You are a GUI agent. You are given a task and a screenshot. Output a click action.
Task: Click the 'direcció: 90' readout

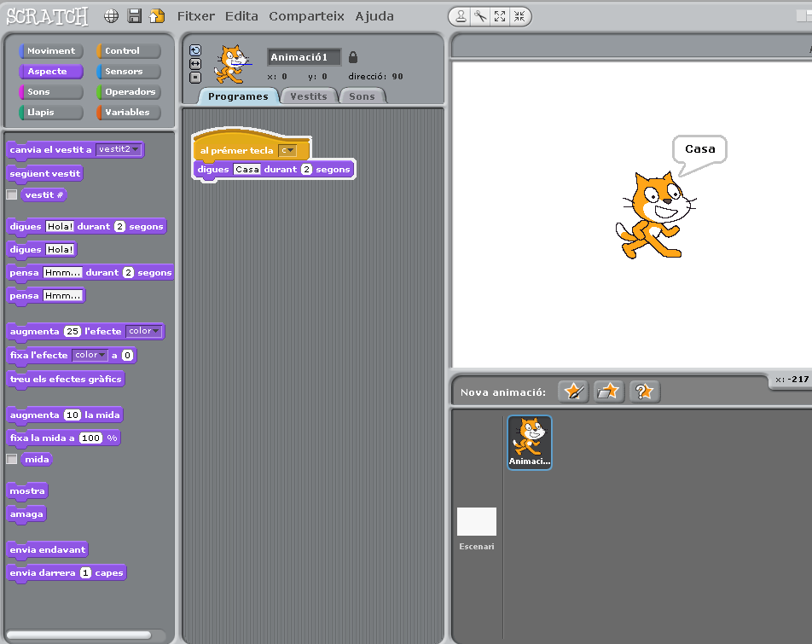(x=375, y=76)
